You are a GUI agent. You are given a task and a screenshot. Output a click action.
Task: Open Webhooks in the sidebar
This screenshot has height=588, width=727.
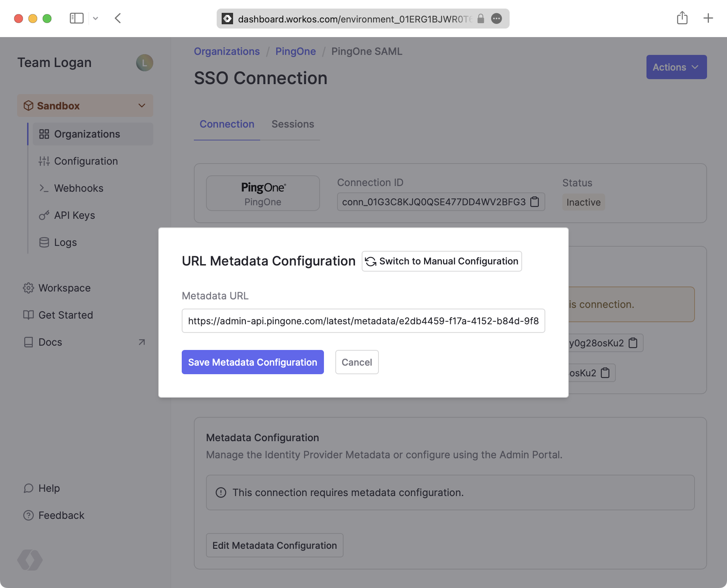[79, 188]
